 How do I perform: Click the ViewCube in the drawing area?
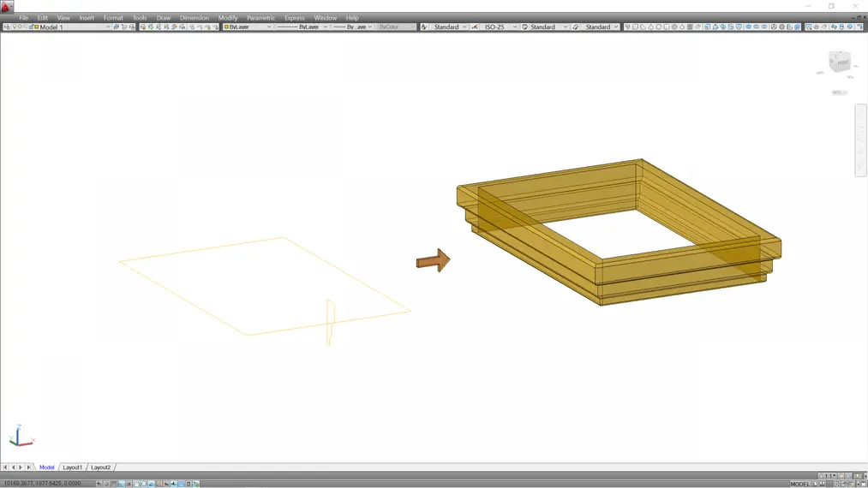pos(839,62)
